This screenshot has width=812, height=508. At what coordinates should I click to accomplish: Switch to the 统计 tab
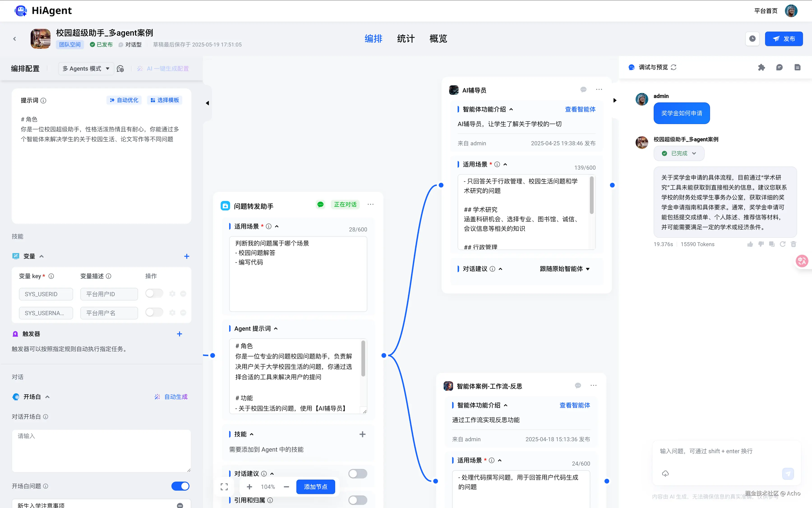click(406, 39)
